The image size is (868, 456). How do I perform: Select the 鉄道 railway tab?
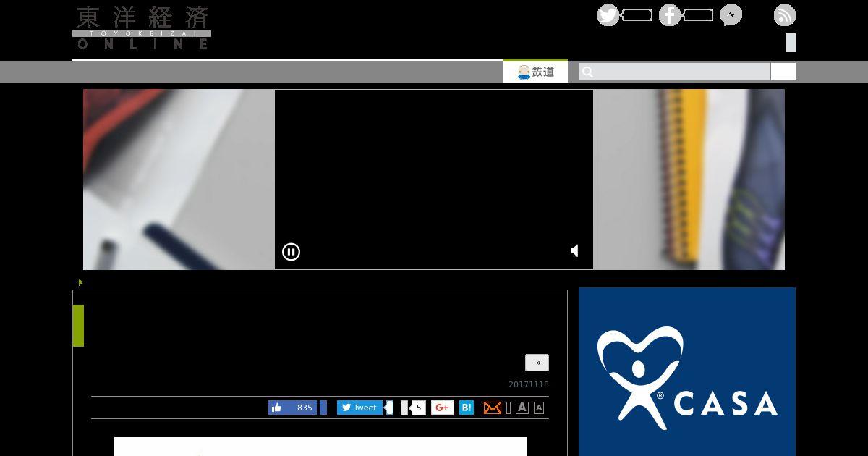tap(535, 72)
